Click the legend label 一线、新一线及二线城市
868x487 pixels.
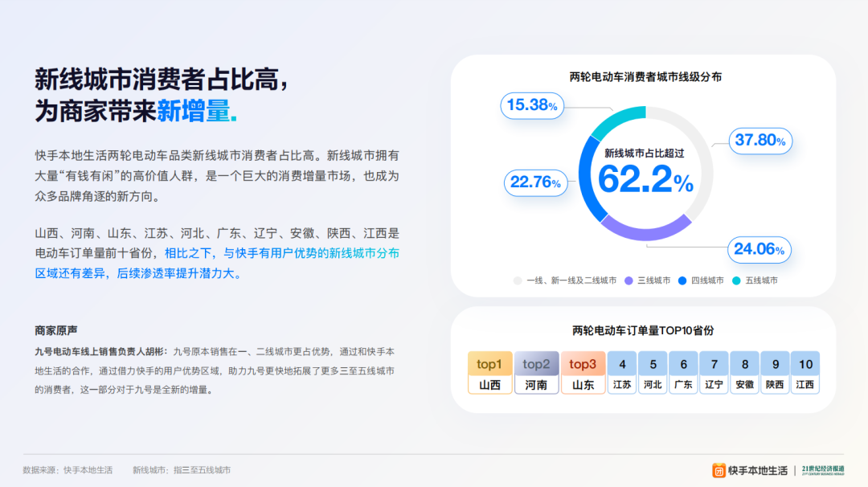(x=571, y=280)
